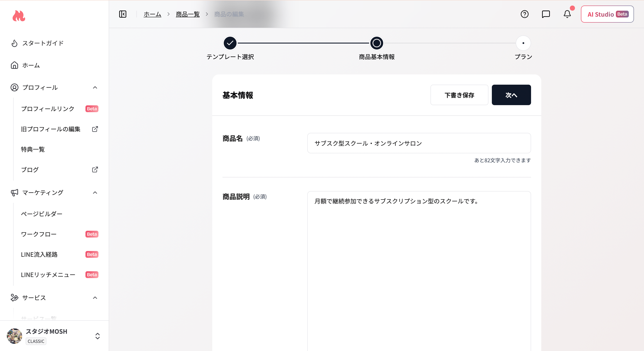
Task: Open the chat message icon
Action: pyautogui.click(x=546, y=14)
